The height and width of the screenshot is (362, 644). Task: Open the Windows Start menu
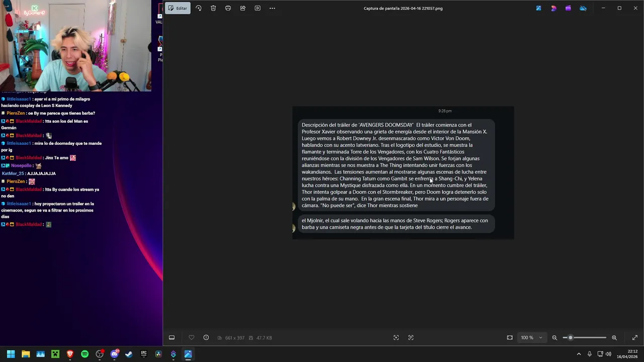pyautogui.click(x=11, y=354)
